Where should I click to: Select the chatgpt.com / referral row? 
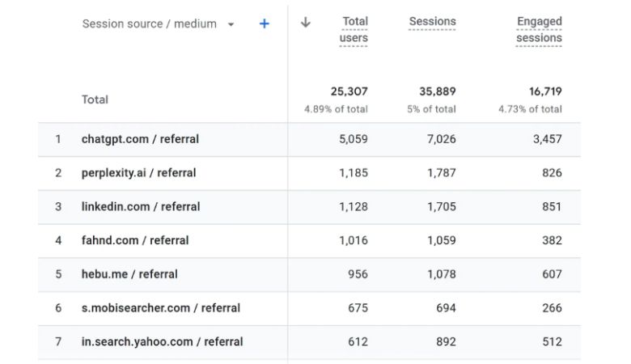140,139
